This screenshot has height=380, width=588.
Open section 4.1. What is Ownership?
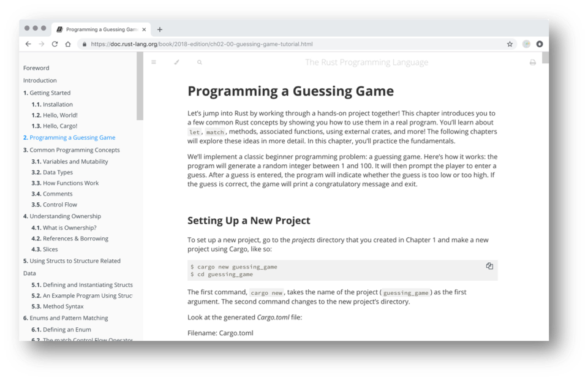(x=64, y=228)
